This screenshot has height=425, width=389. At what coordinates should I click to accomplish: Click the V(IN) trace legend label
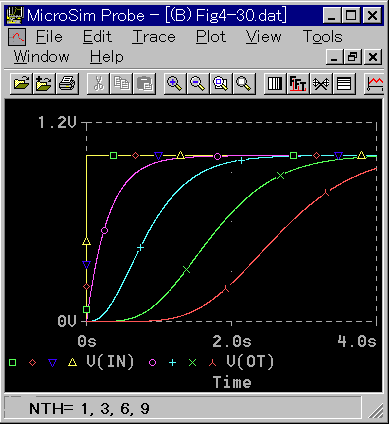point(110,362)
